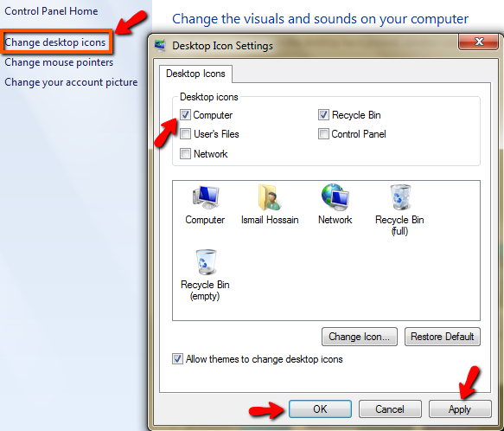Select the Network globe icon in preview

pos(335,205)
